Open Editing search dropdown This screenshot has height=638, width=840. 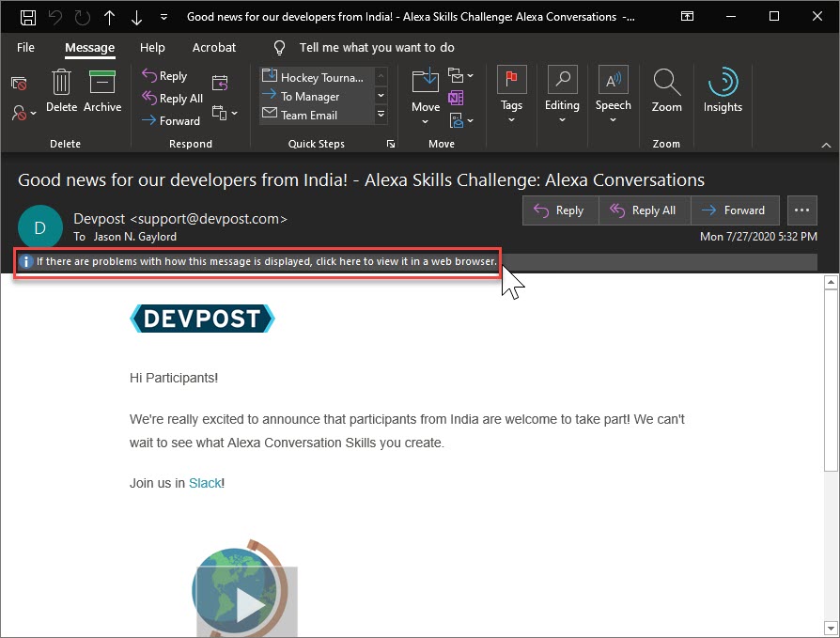pyautogui.click(x=562, y=94)
